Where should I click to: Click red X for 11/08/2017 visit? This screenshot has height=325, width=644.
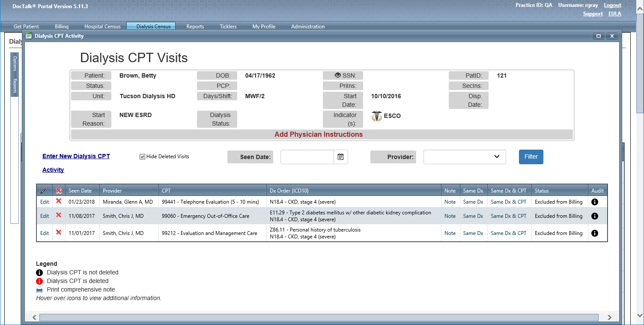(x=59, y=216)
